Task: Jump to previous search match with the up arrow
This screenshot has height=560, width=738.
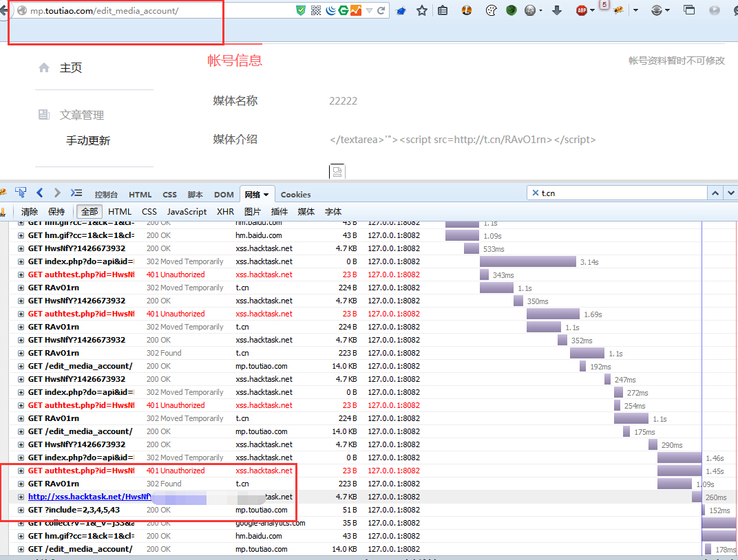Action: tap(715, 193)
